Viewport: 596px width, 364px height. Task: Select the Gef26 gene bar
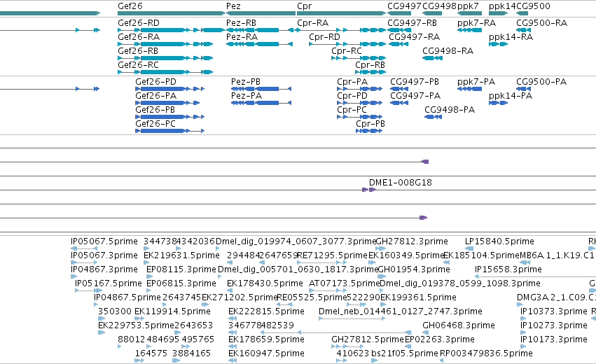coord(172,13)
